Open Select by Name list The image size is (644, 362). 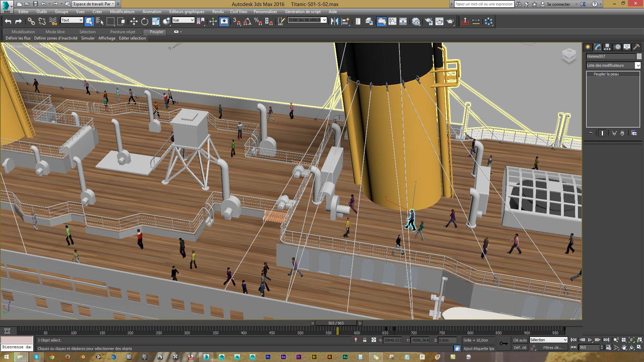click(x=100, y=21)
